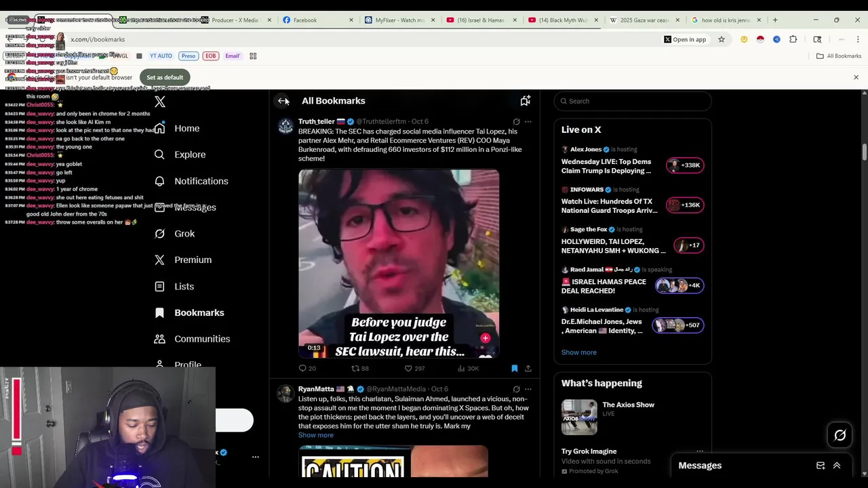Switch to Israel & Hamas YouTube tab
This screenshot has width=868, height=488.
[480, 20]
